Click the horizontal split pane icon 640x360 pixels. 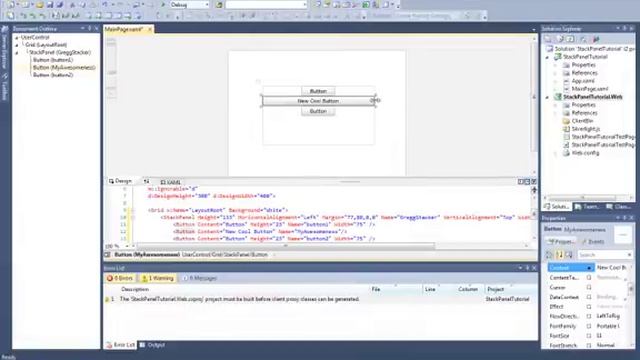coord(527,182)
